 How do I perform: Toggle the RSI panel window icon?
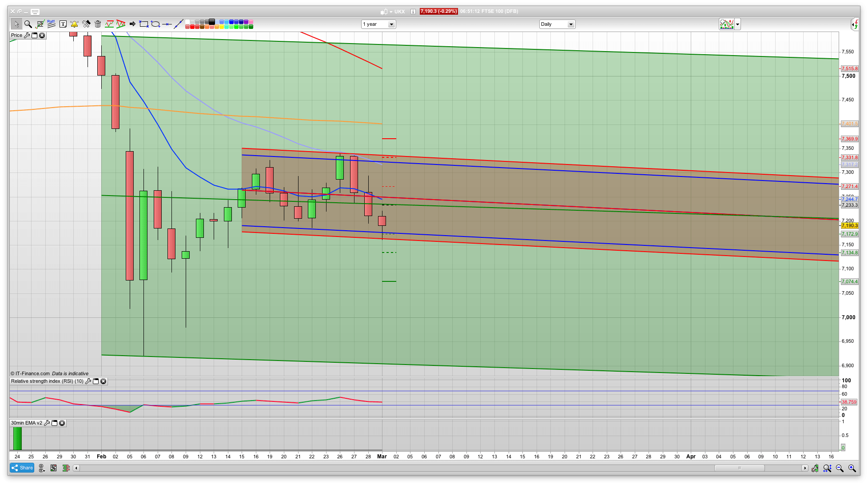click(96, 381)
